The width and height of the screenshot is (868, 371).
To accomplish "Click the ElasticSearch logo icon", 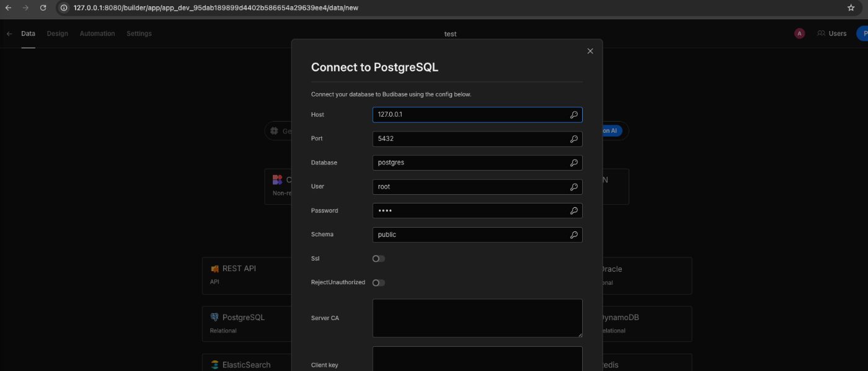I will coord(215,365).
